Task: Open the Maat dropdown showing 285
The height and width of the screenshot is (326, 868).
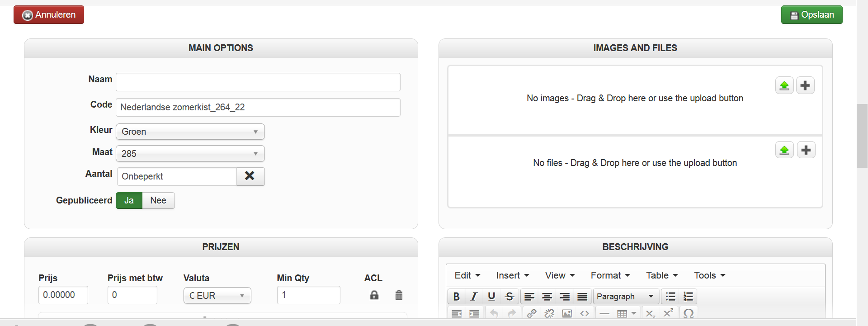Action: click(190, 154)
